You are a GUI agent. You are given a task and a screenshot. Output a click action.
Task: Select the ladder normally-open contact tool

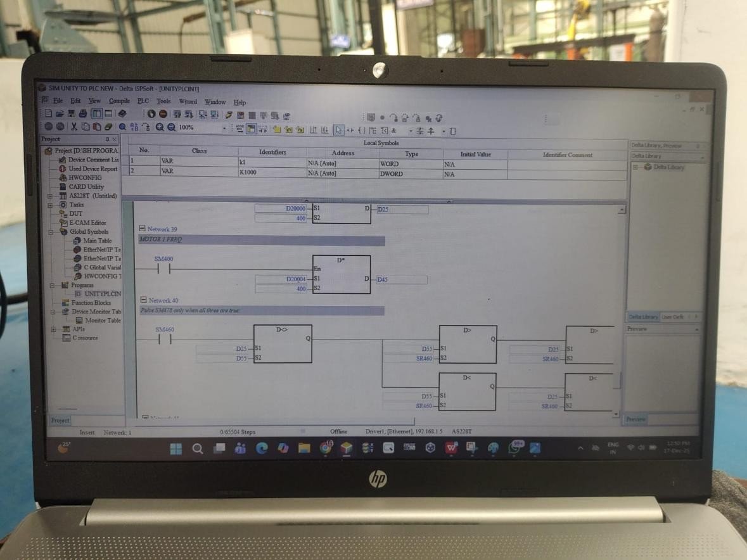tap(349, 130)
